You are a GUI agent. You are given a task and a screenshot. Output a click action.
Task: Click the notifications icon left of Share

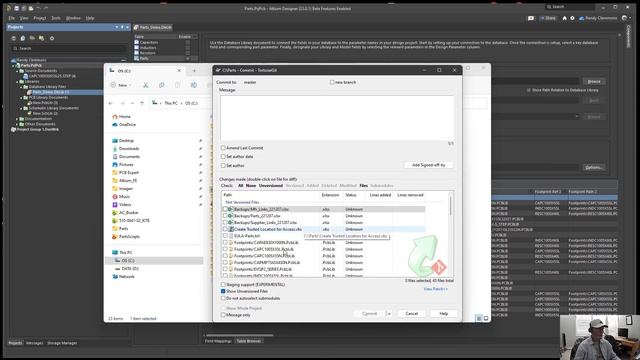531,18
